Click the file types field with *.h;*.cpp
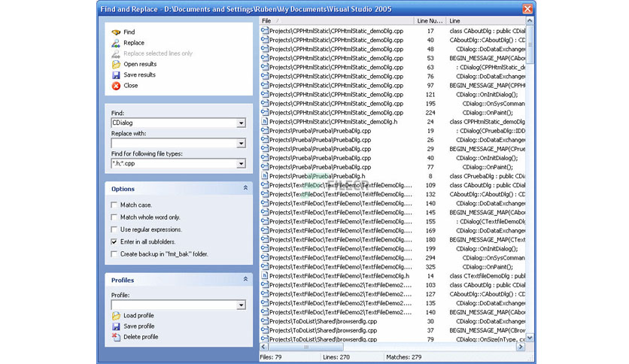This screenshot has width=629, height=364. click(x=174, y=163)
